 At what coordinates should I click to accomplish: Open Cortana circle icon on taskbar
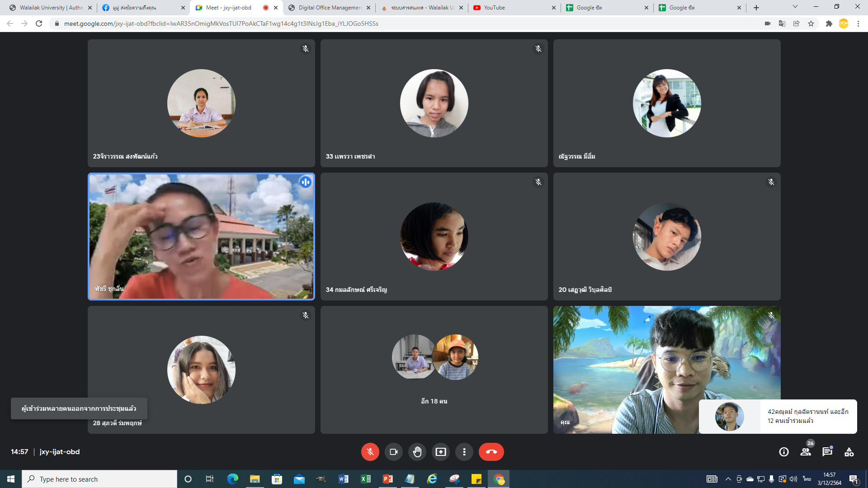pos(188,479)
